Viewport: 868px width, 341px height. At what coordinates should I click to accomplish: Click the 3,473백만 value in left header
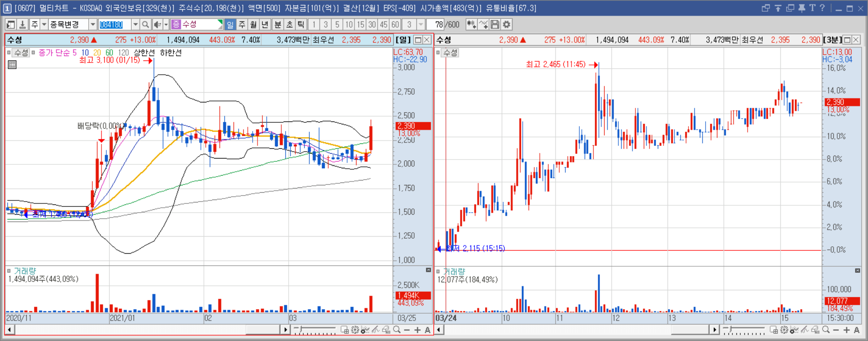point(293,40)
